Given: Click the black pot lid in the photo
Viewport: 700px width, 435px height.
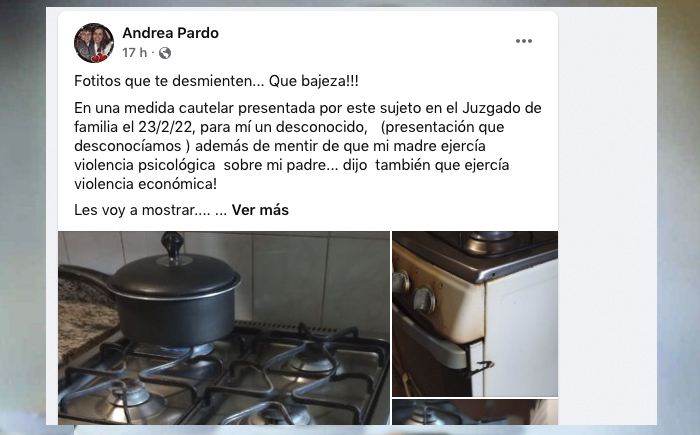Looking at the screenshot, I should tap(175, 271).
